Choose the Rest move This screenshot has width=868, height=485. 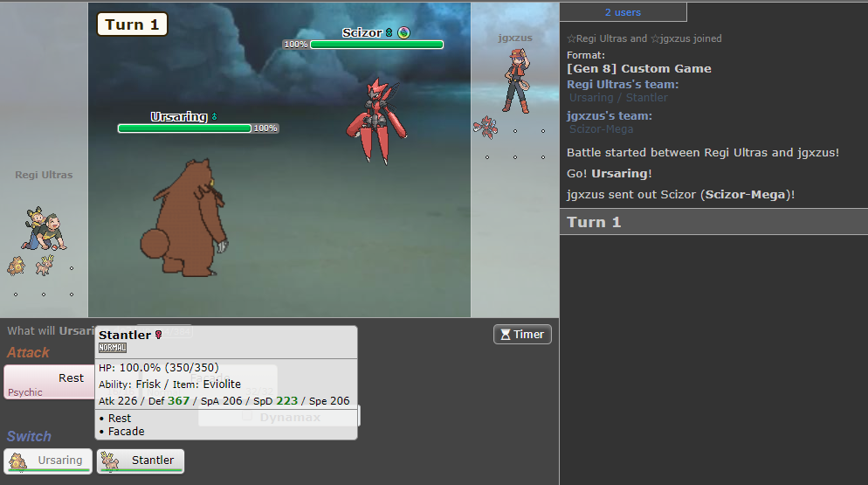click(49, 382)
